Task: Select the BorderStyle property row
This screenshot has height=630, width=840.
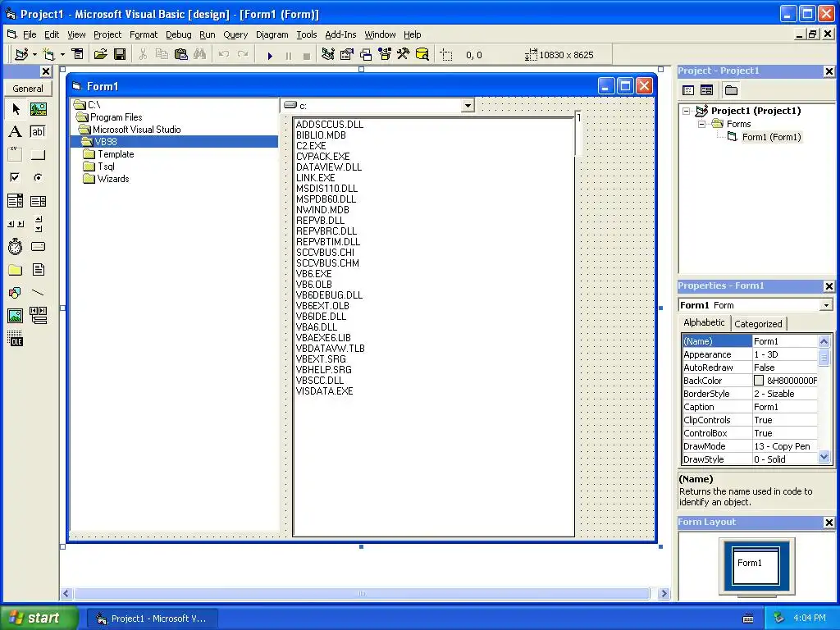Action: tap(750, 394)
